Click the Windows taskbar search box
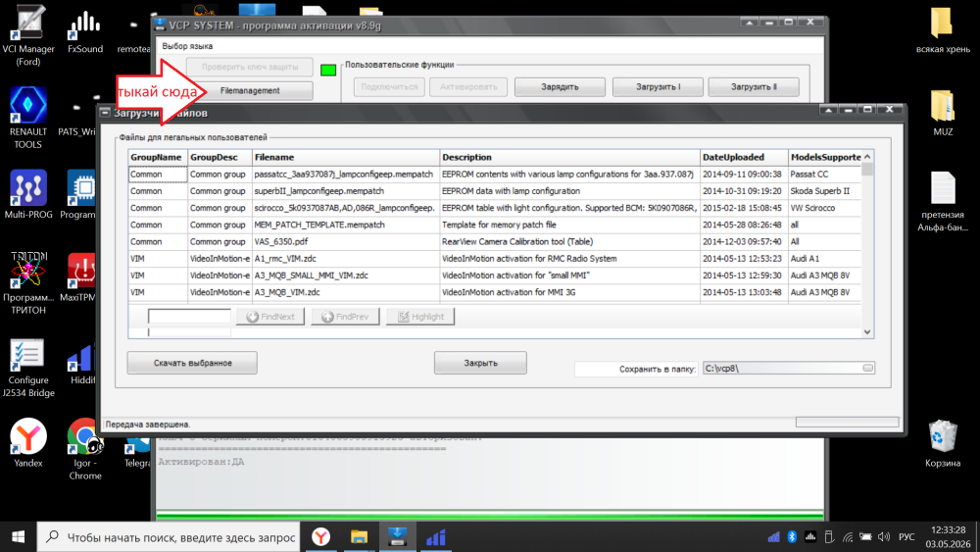Screen dimensions: 980x552 [x=169, y=537]
